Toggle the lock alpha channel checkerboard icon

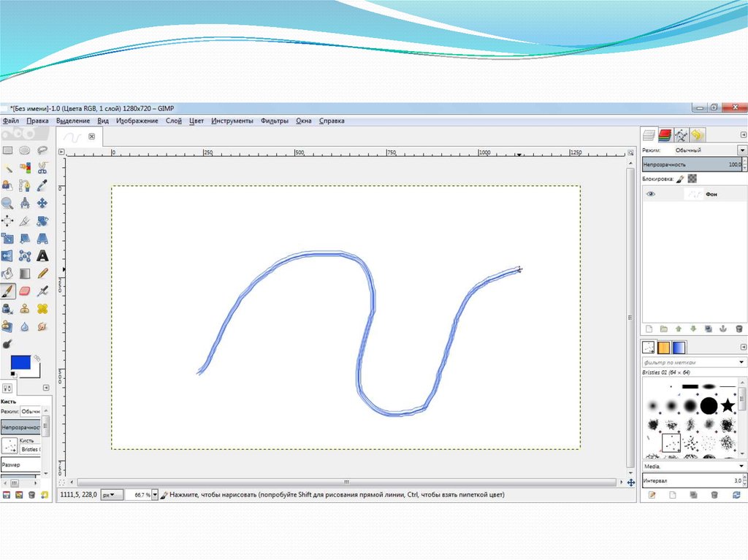[692, 178]
